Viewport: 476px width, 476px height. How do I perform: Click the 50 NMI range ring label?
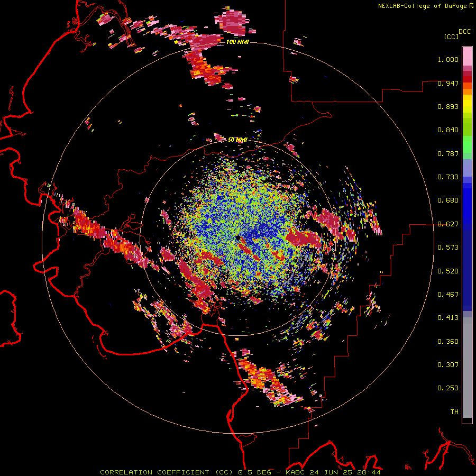pos(237,140)
